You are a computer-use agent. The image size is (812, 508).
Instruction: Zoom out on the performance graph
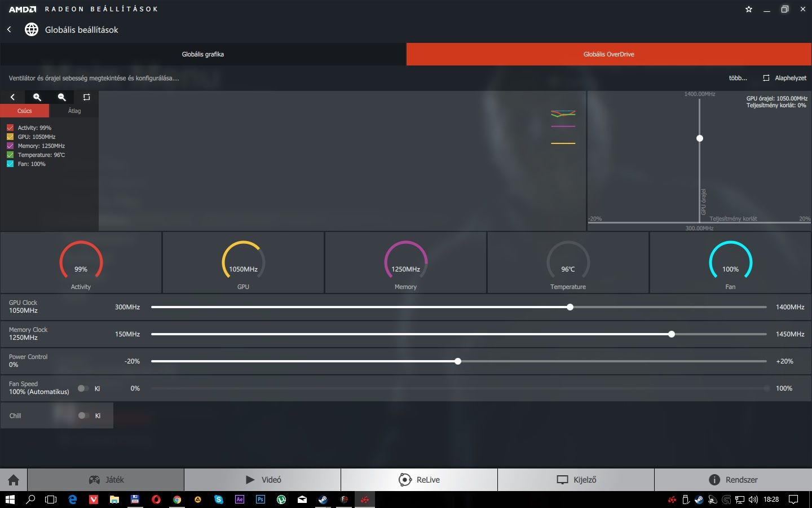62,97
